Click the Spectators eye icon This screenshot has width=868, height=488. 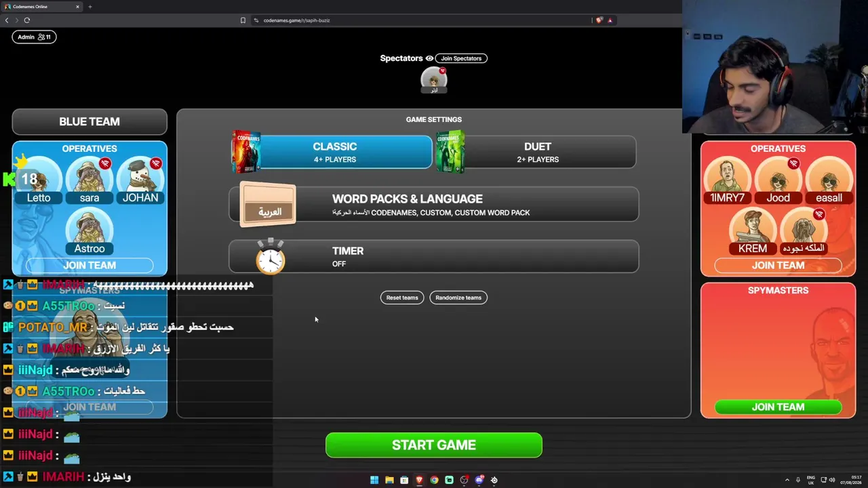429,58
